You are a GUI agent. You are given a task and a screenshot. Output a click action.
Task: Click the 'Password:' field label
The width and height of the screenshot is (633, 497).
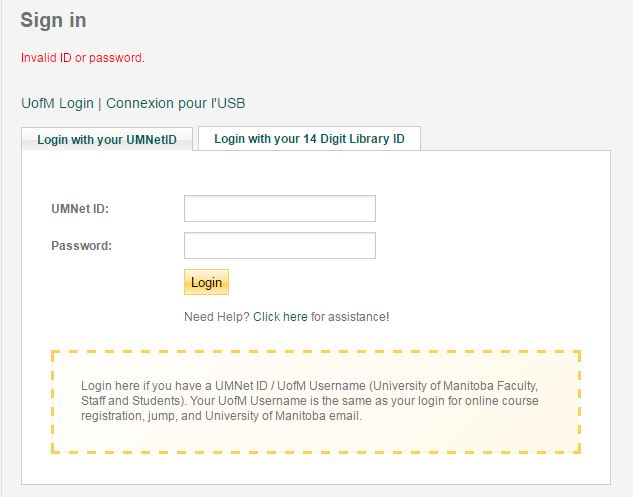coord(81,246)
